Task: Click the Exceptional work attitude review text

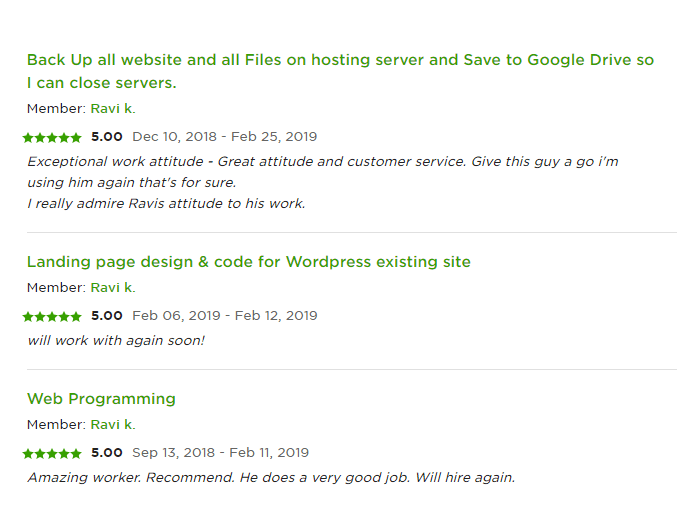Action: click(323, 172)
